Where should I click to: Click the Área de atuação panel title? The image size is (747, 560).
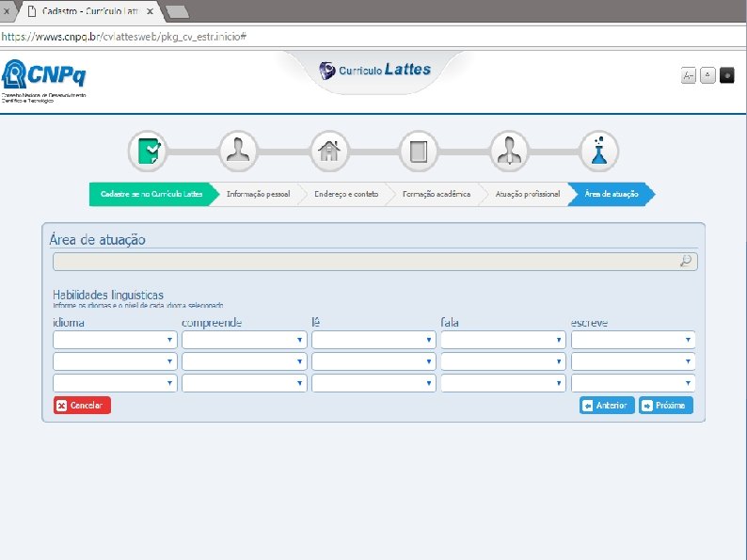tap(97, 239)
